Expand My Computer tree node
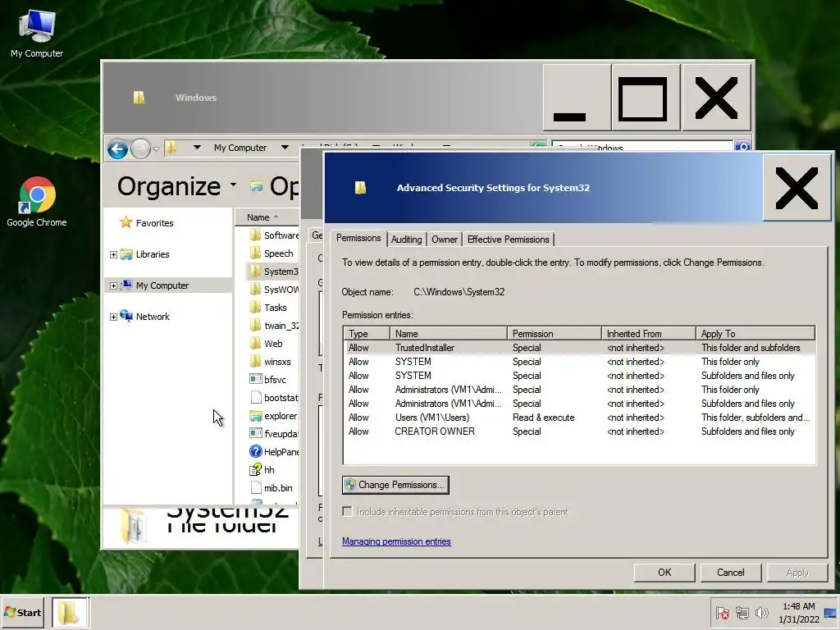Screen dimensions: 840x630 (x=113, y=285)
